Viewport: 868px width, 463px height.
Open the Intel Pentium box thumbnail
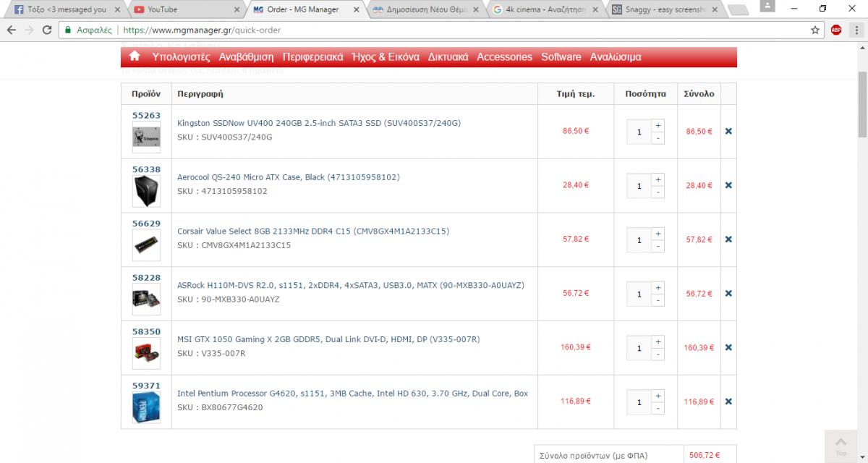pyautogui.click(x=146, y=407)
